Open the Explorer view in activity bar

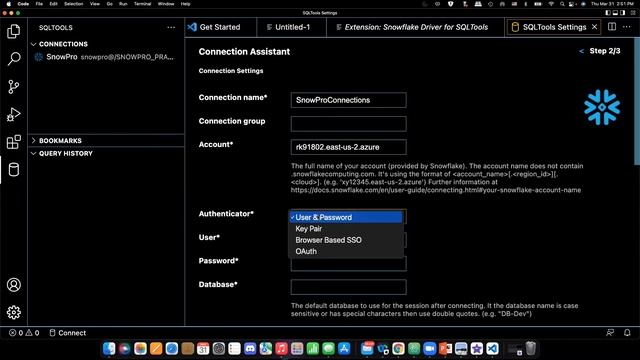(13, 31)
